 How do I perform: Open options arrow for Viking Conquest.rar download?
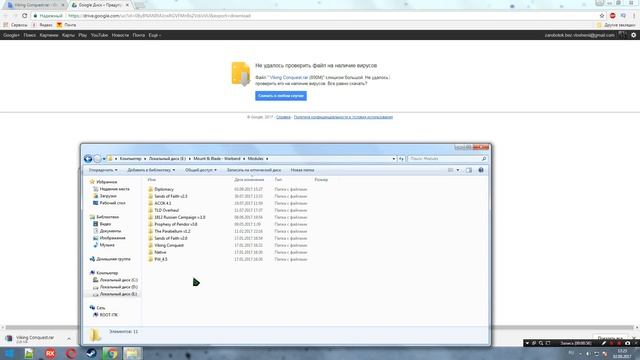click(x=69, y=339)
